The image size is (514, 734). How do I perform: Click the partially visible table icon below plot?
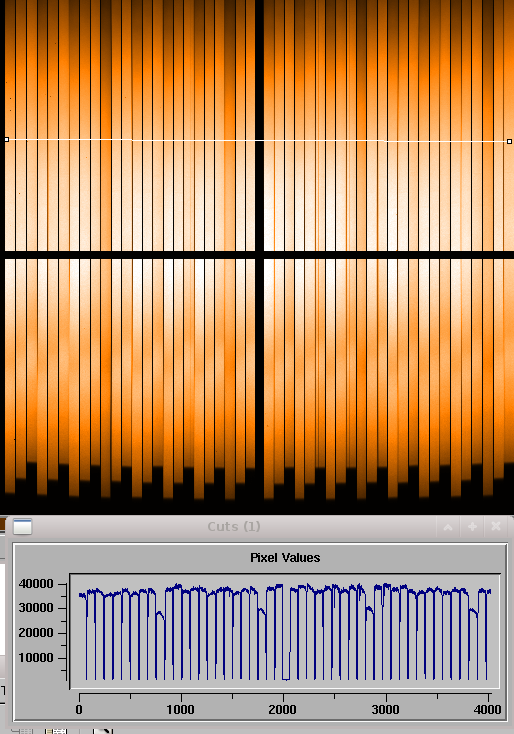[x=56, y=731]
